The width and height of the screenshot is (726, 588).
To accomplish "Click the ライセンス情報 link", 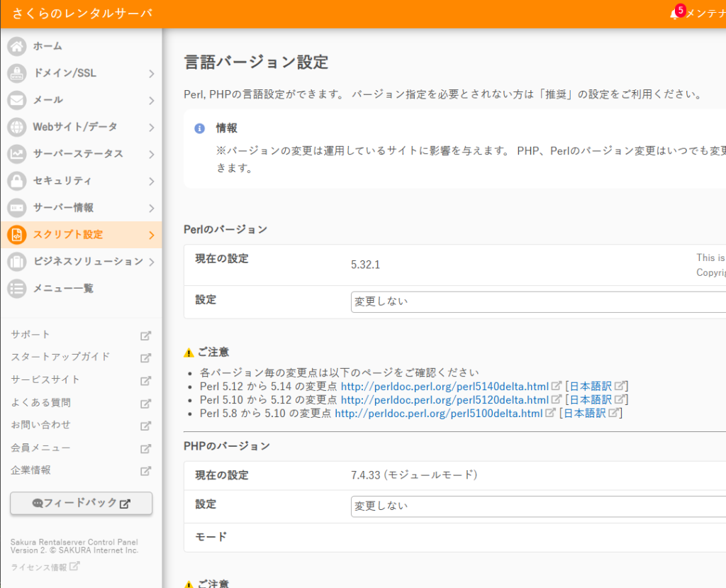I will pyautogui.click(x=39, y=567).
